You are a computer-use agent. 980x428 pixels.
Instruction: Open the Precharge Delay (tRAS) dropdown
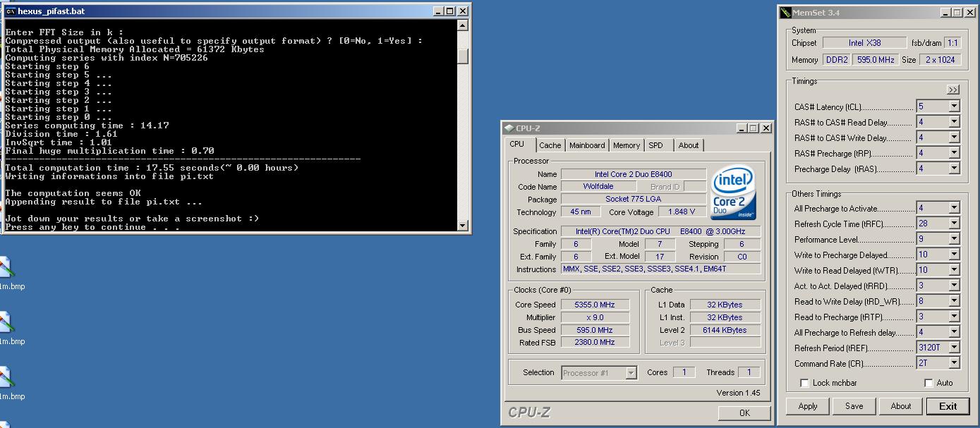pyautogui.click(x=954, y=169)
